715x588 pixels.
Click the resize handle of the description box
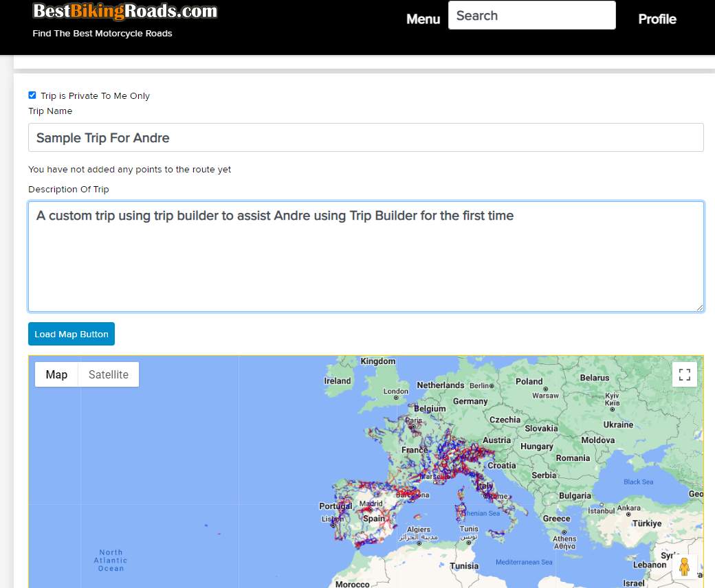coord(700,308)
